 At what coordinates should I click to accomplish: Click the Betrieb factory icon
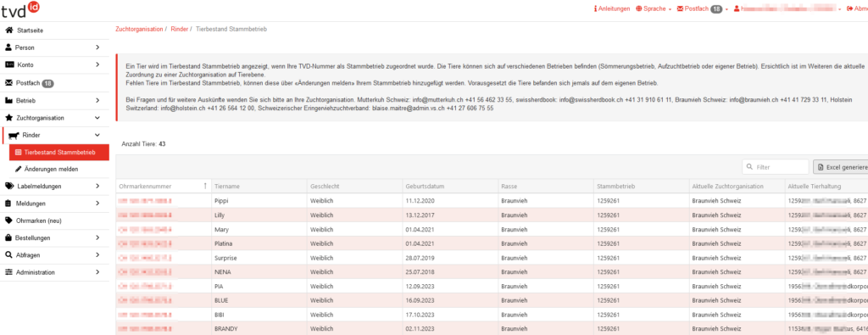click(8, 101)
